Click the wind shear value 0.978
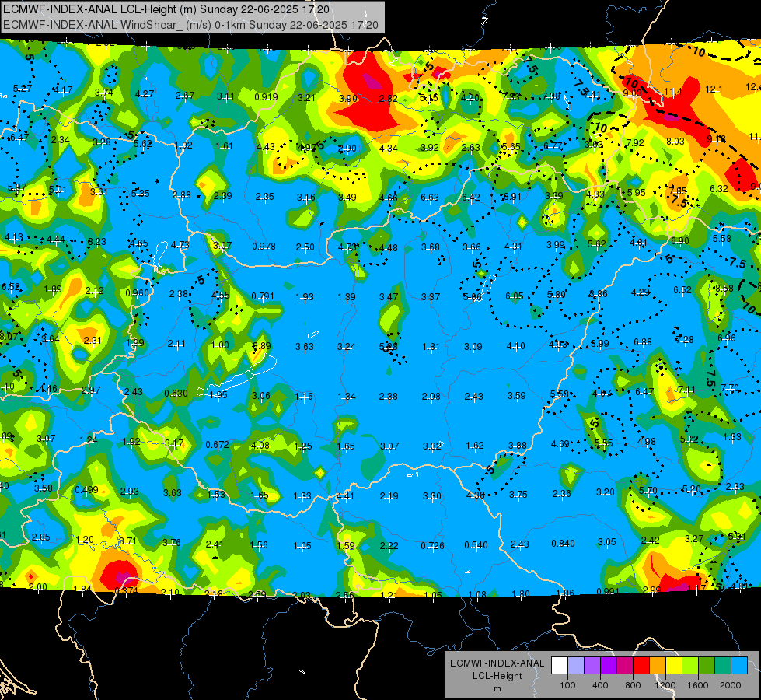 tap(264, 247)
